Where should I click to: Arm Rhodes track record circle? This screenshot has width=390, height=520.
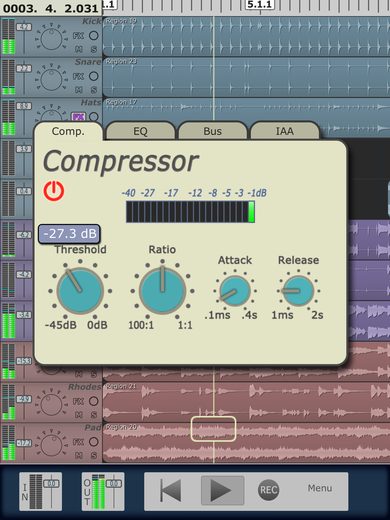click(94, 401)
